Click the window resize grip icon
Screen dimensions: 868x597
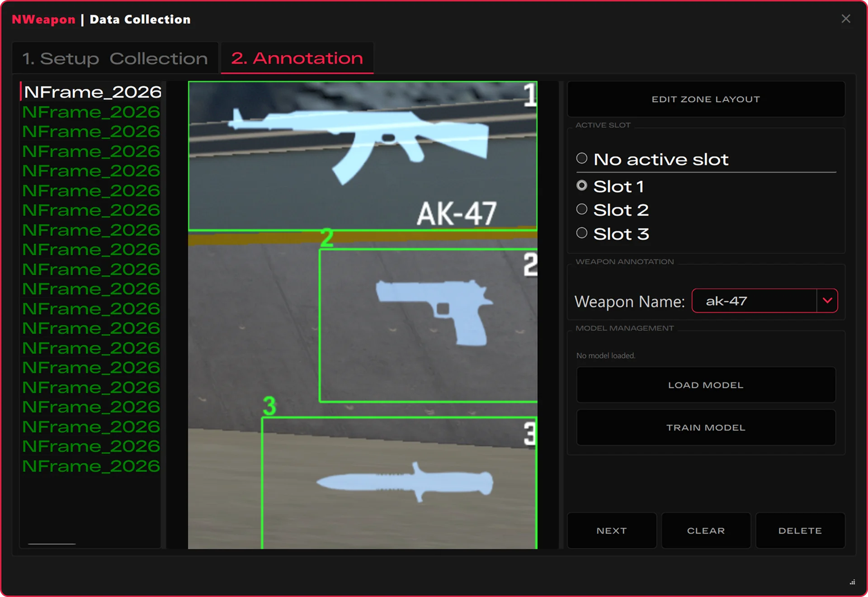[x=852, y=582]
